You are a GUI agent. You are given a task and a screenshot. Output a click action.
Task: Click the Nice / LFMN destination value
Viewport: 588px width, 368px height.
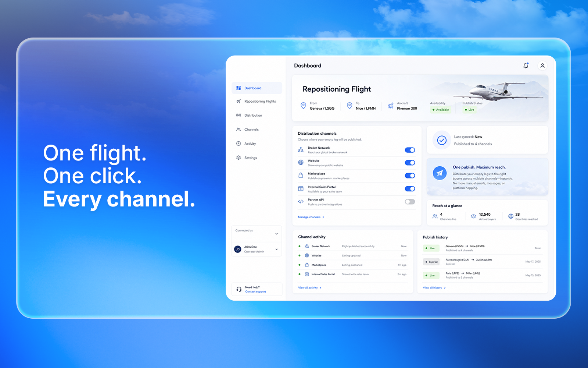366,109
